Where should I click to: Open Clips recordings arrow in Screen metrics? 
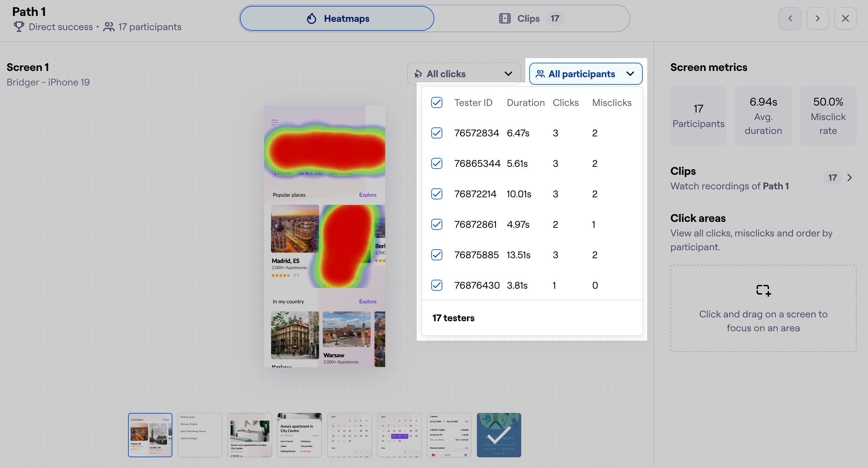point(850,178)
